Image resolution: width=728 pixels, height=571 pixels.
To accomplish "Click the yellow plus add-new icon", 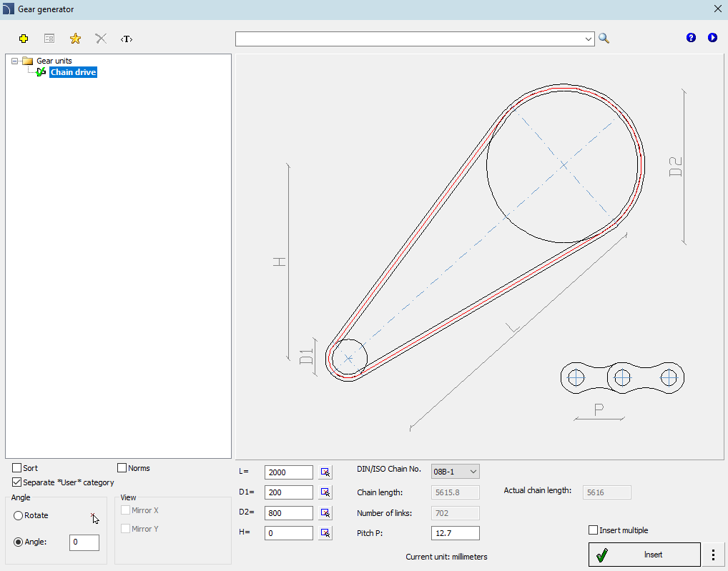I will (x=24, y=39).
